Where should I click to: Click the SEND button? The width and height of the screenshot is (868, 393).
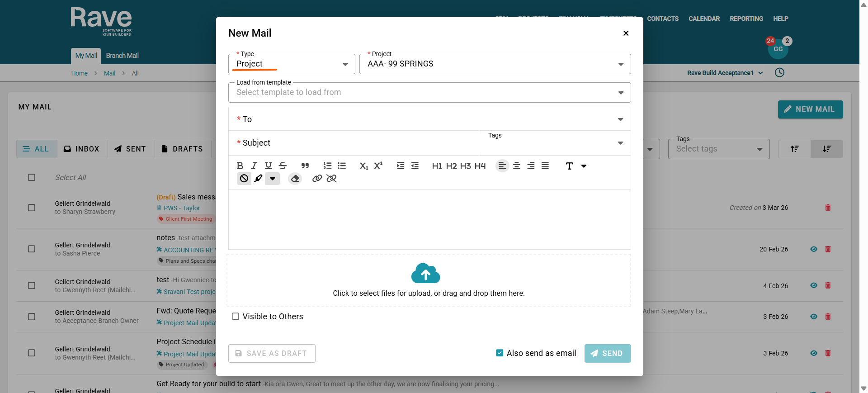608,353
